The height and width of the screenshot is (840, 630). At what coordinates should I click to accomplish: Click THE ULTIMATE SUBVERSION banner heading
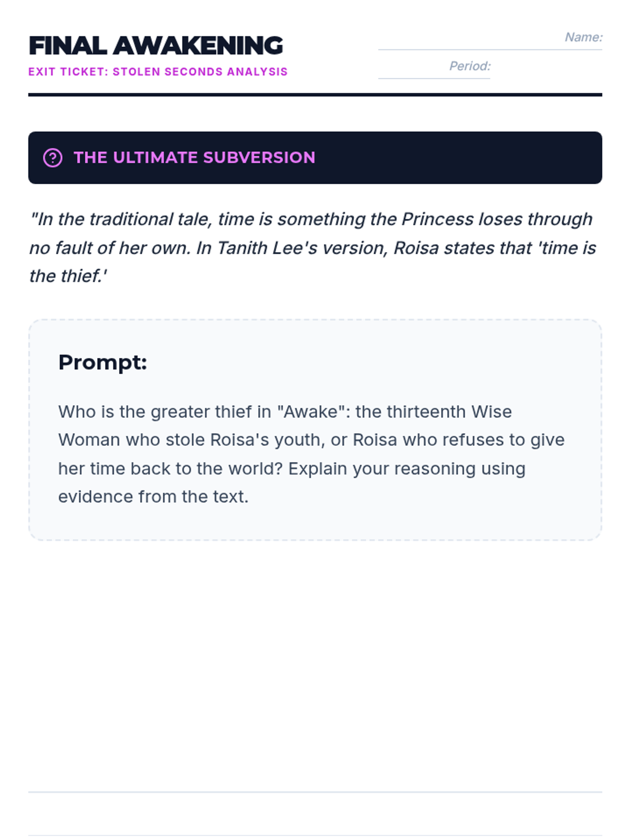coord(194,157)
